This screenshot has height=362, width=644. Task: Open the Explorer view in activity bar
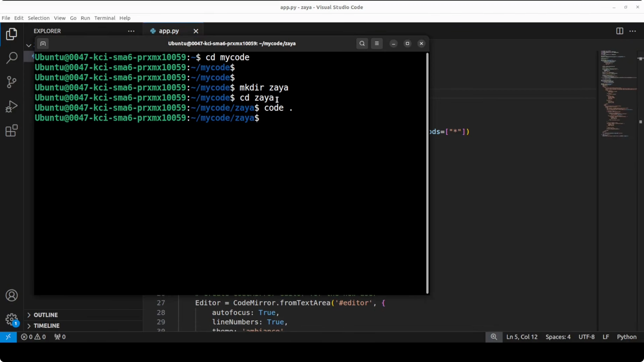pyautogui.click(x=12, y=34)
